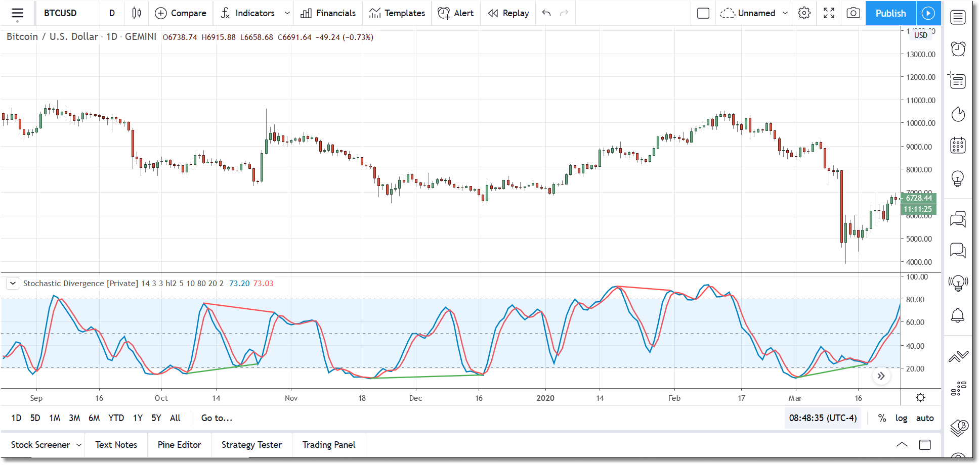Select the 1M date range
Viewport: 980px width, 465px height.
(55, 418)
